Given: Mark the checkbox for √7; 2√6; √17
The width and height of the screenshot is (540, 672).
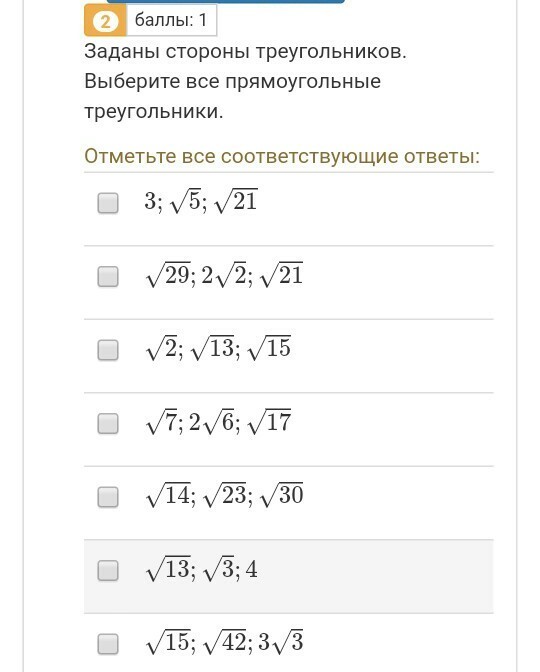Looking at the screenshot, I should 108,423.
